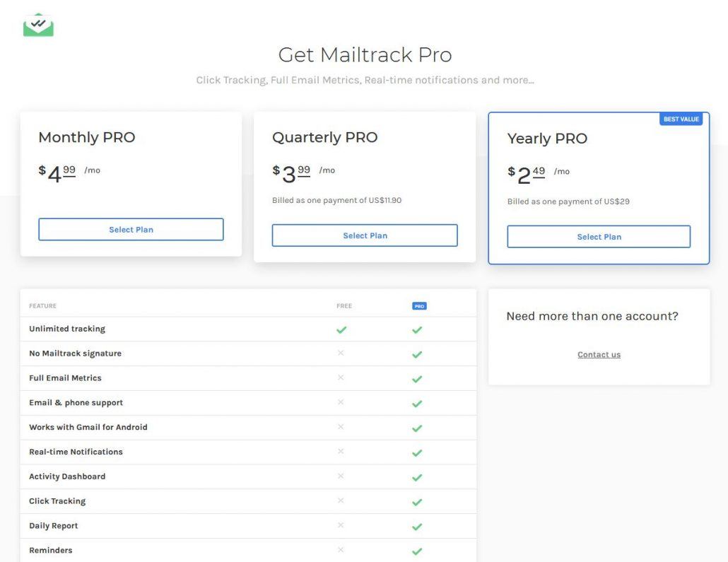728x562 pixels.
Task: Click the blue PRO badge in the feature table header
Action: 419,305
